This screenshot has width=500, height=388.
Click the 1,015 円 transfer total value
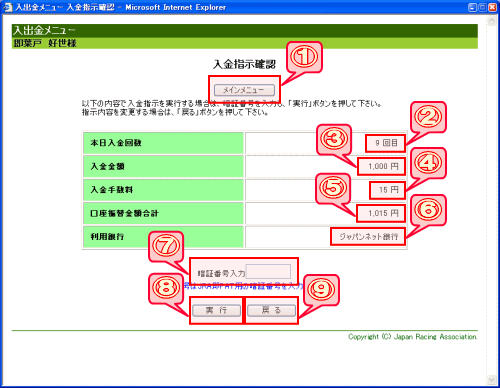pos(383,213)
